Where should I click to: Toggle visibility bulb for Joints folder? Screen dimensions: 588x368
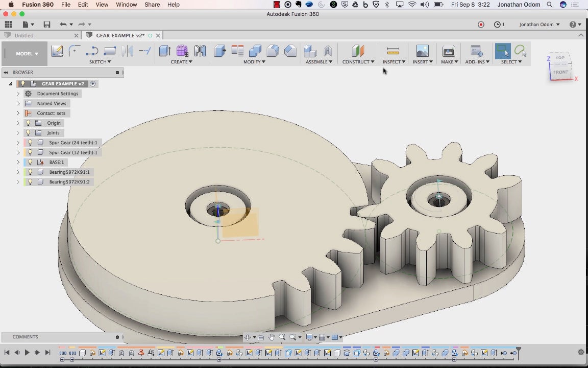[29, 133]
